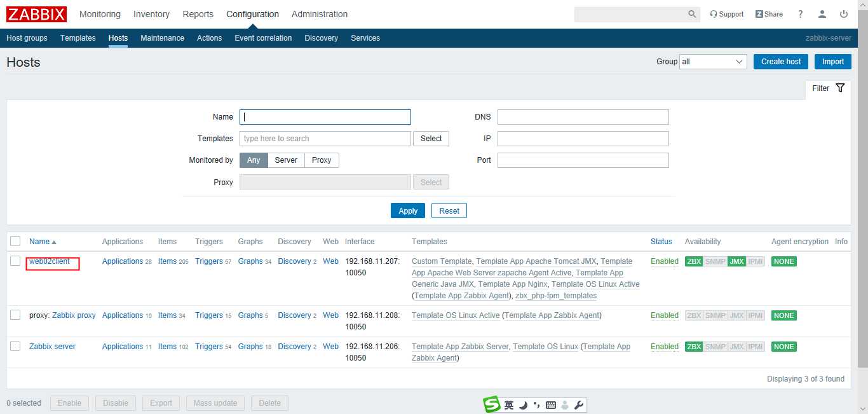Click the IME user avatar icon
The height and width of the screenshot is (414, 868).
point(564,405)
